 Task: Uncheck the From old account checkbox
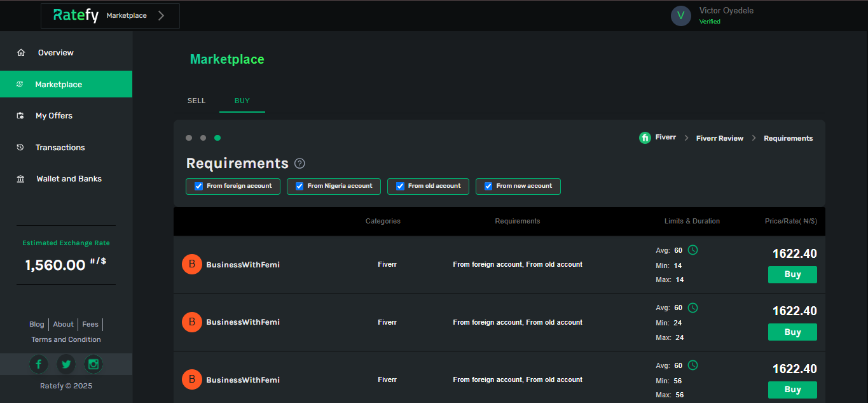point(400,186)
